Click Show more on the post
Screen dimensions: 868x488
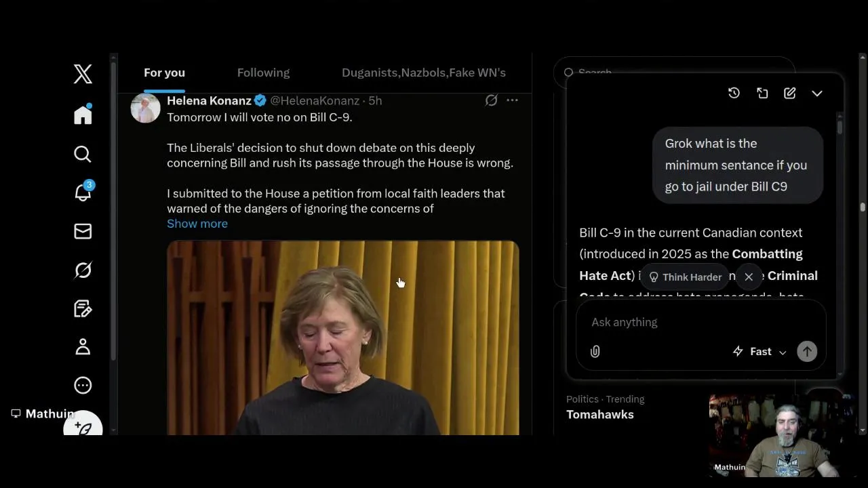(x=197, y=224)
